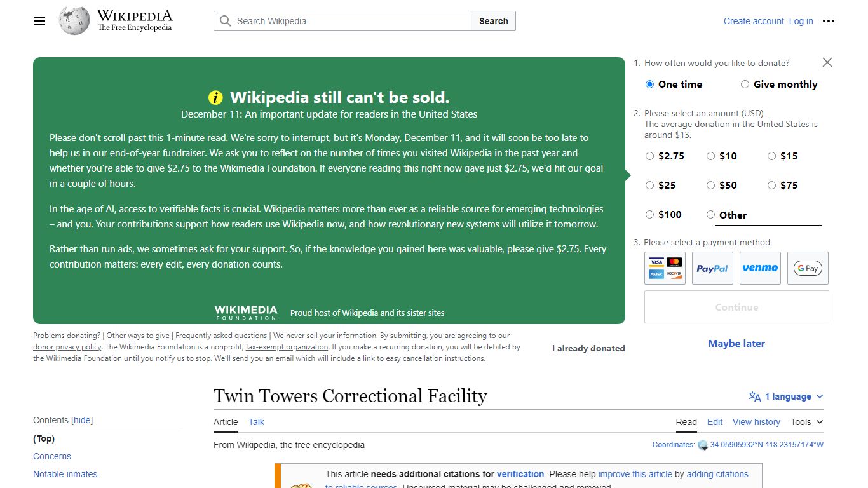Click the search magnifier icon
The height and width of the screenshot is (488, 868).
(225, 21)
